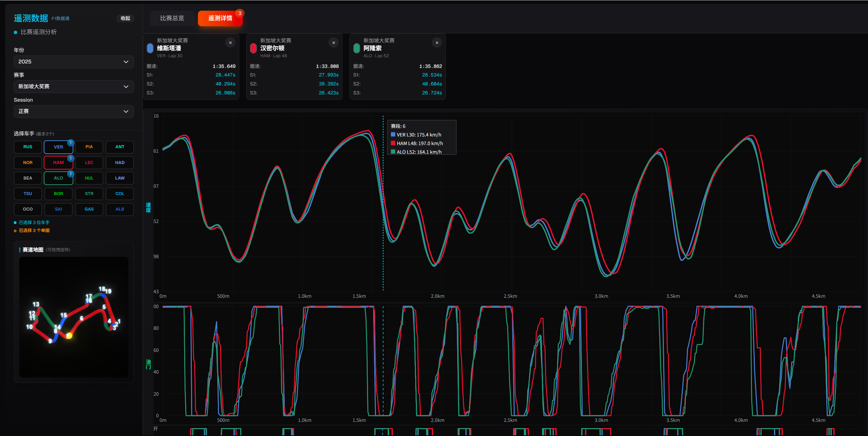Select driver NOR button
Image resolution: width=868 pixels, height=436 pixels.
tap(28, 162)
